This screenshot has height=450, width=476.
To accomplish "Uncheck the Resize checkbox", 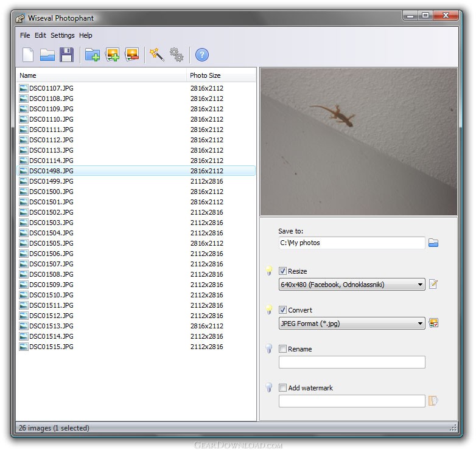I will pyautogui.click(x=282, y=271).
